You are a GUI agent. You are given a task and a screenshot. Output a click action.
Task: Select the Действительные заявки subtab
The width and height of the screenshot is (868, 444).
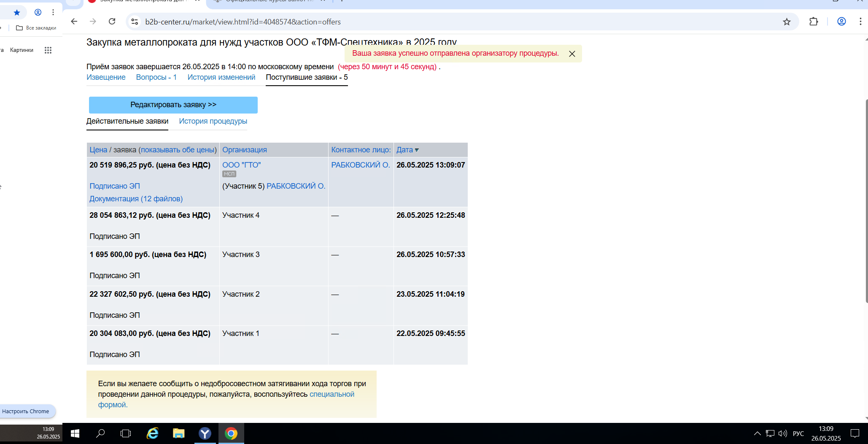pos(127,121)
